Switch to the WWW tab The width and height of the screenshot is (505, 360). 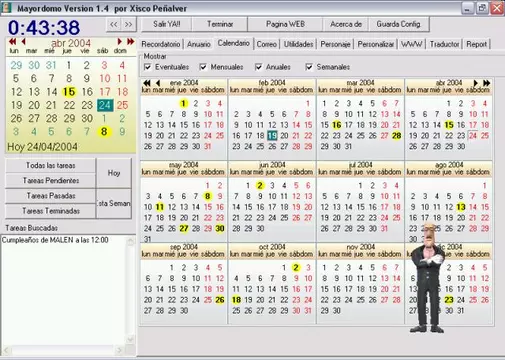pyautogui.click(x=411, y=44)
